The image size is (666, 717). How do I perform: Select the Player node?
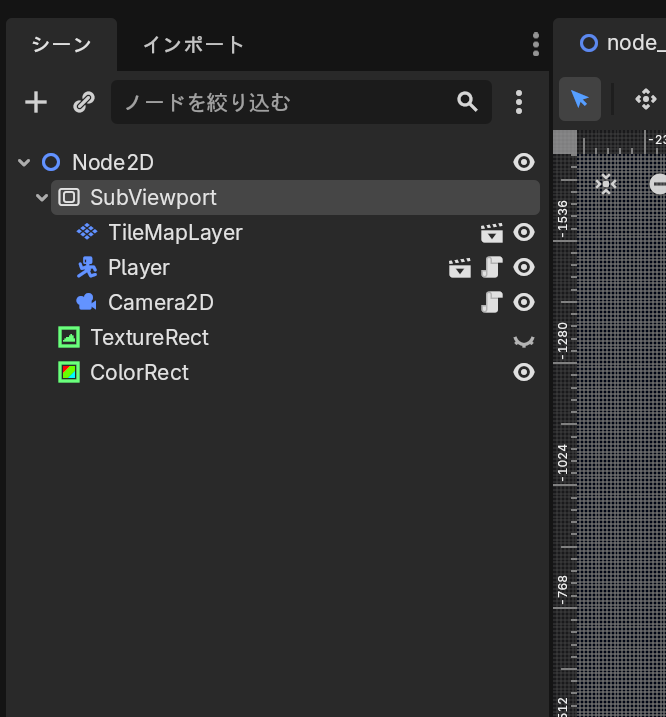pyautogui.click(x=139, y=268)
